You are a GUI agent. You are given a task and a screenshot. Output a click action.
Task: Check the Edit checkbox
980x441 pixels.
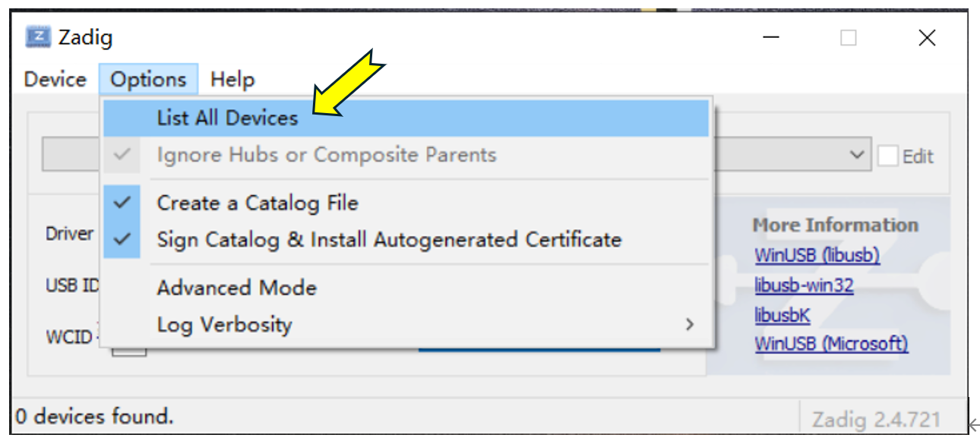pyautogui.click(x=887, y=156)
